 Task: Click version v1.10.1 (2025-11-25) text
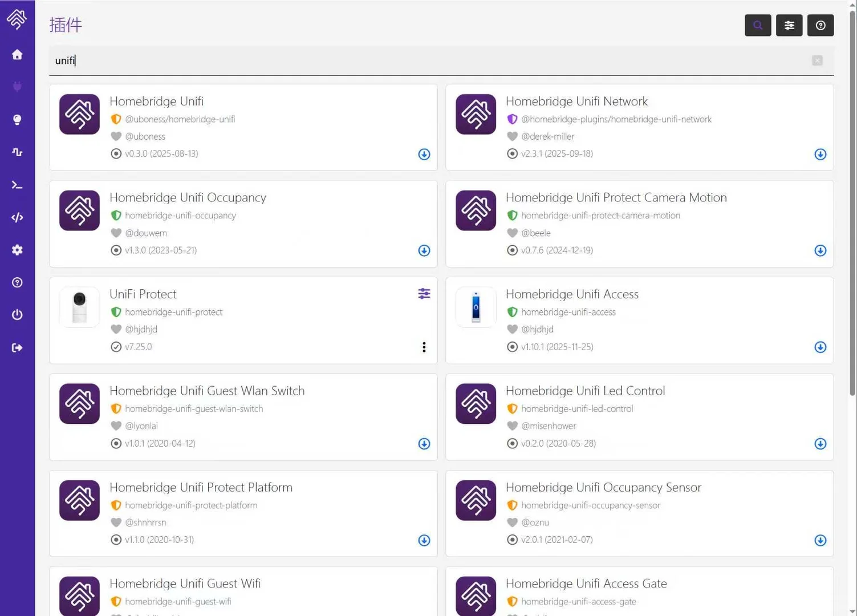click(x=557, y=347)
